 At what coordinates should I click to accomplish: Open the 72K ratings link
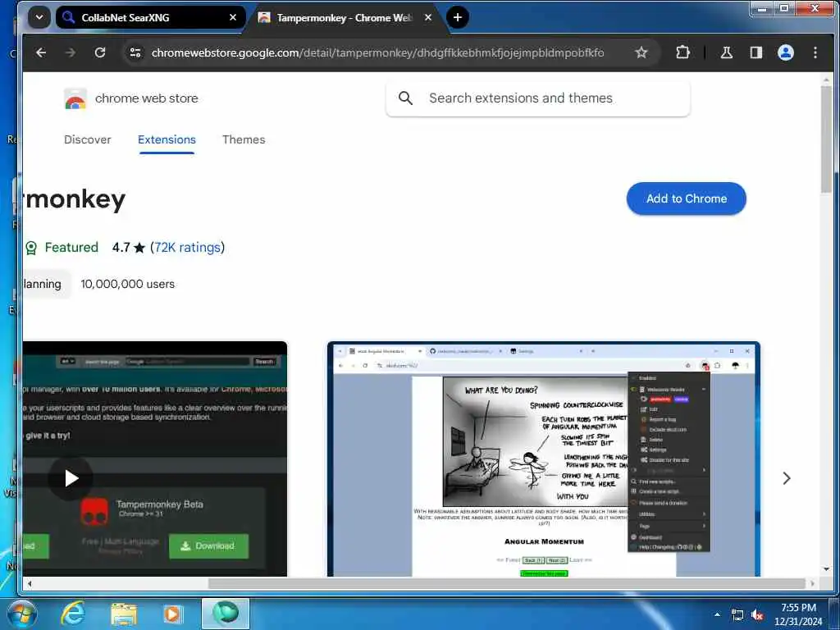point(187,248)
